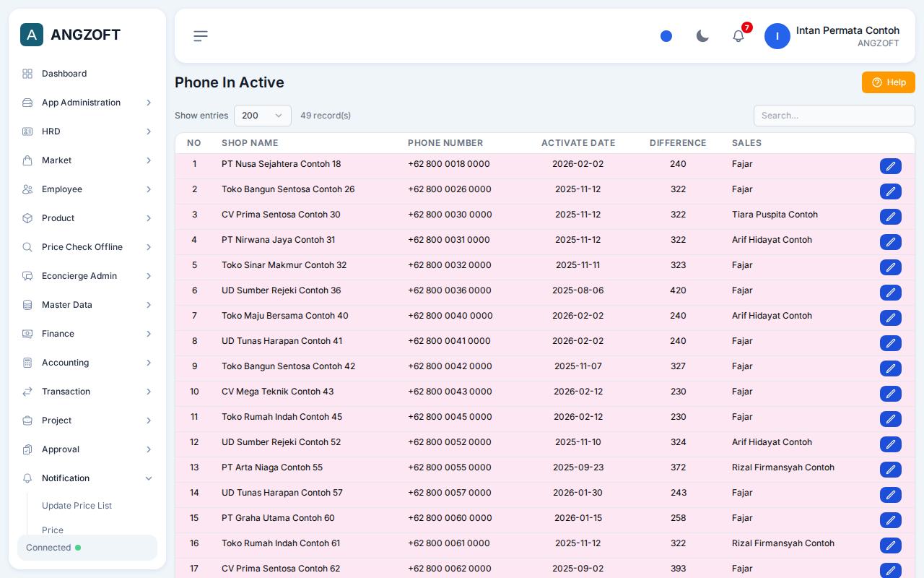
Task: Edit the Toko Sinar Makmur Contoh 32 row
Action: 891,267
